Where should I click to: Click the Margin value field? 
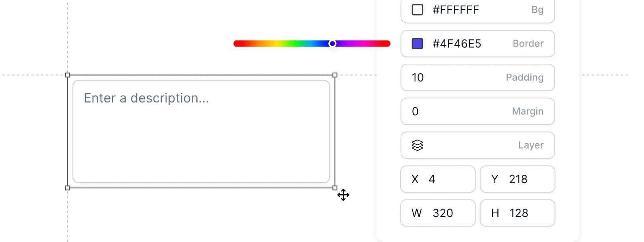tap(477, 111)
